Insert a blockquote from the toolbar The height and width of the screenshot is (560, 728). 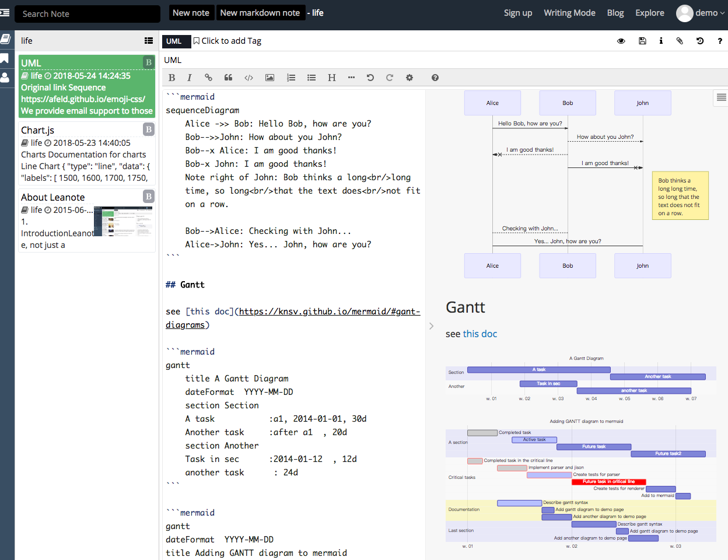point(228,78)
